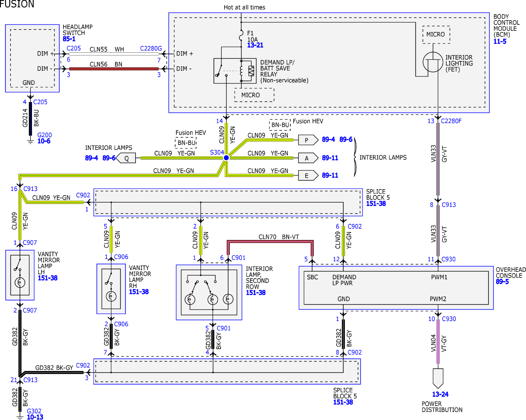Click the C2280F connector label
The width and height of the screenshot is (526, 420).
tap(451, 121)
